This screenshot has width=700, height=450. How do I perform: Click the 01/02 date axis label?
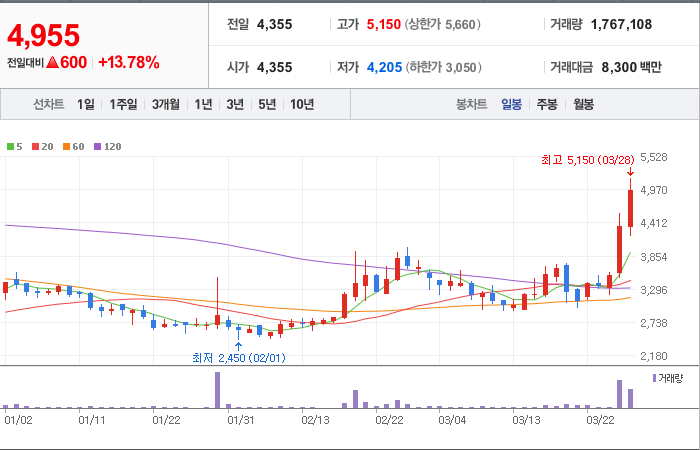(x=18, y=421)
